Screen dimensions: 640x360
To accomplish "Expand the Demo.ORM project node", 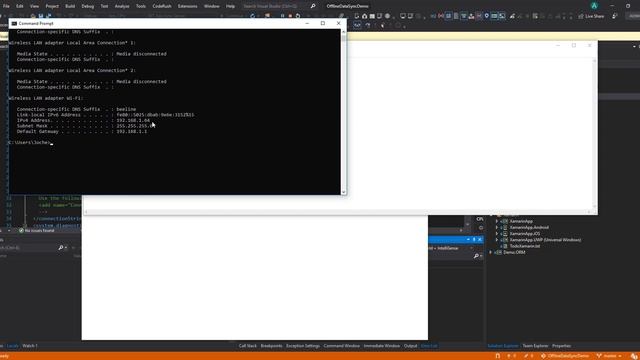I will pyautogui.click(x=491, y=252).
